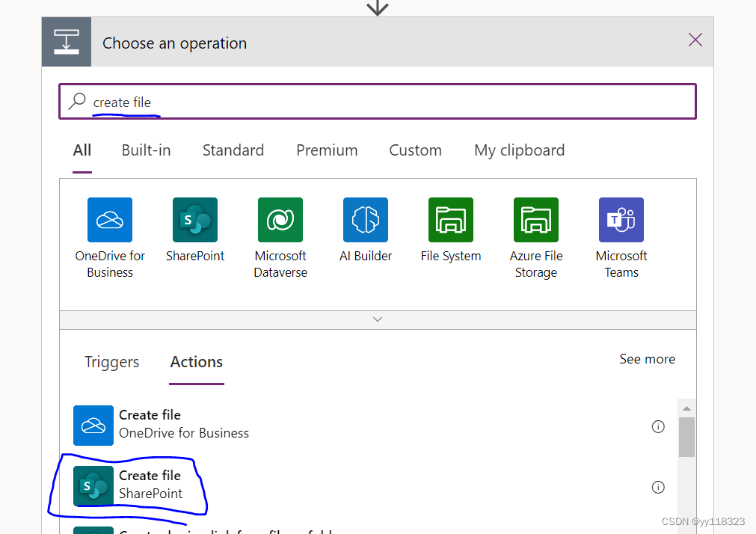Click the 'create file' search box
Viewport: 756px width, 534px height.
(x=378, y=101)
